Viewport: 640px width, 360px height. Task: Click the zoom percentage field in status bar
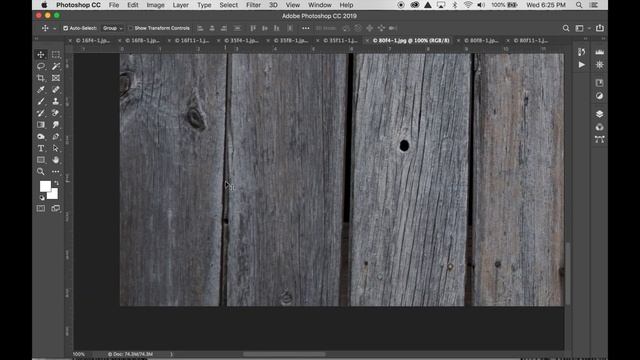79,354
